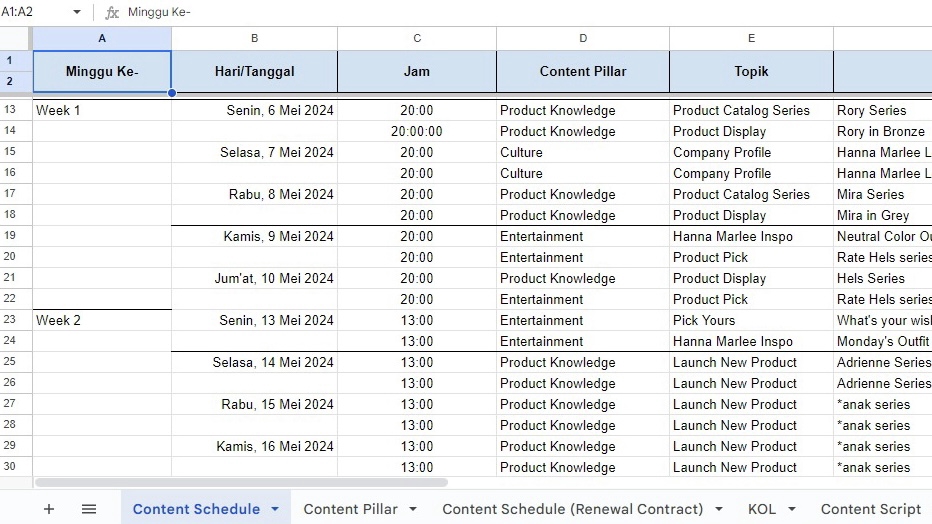Select cell Kamis, 9 Mei 2024
The image size is (932, 524).
(254, 236)
